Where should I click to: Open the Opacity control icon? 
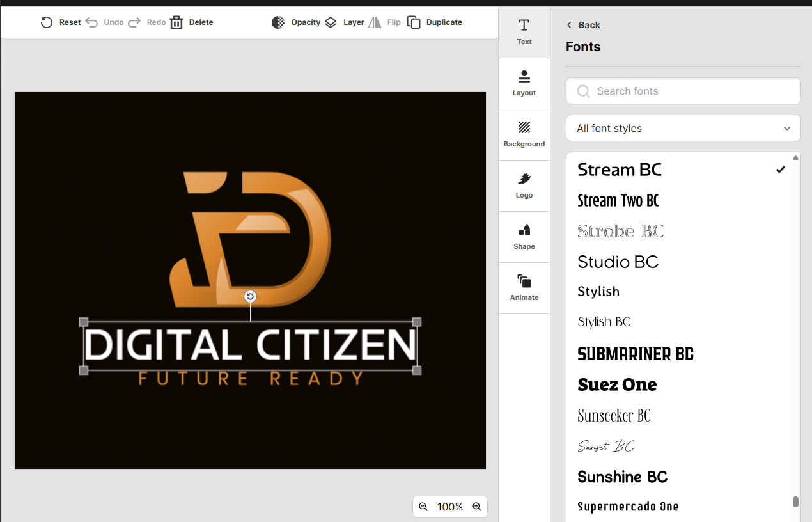point(278,22)
